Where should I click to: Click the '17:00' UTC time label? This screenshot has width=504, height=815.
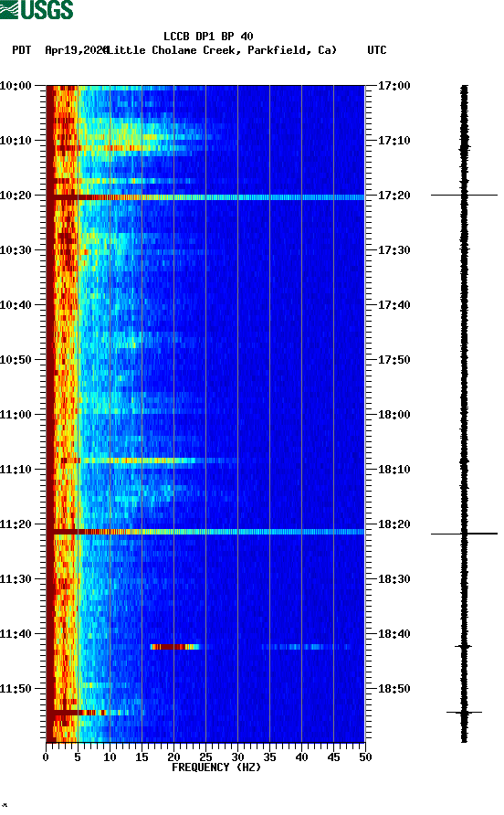click(394, 86)
